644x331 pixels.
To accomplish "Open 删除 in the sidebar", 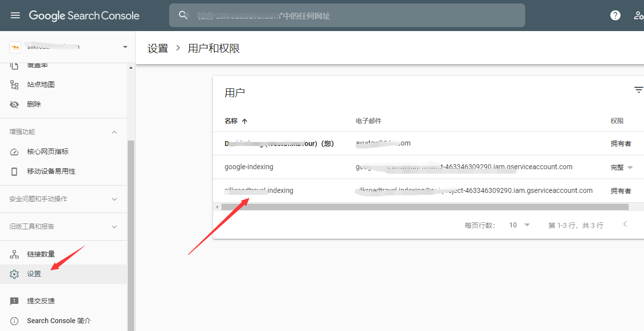I will tap(34, 104).
